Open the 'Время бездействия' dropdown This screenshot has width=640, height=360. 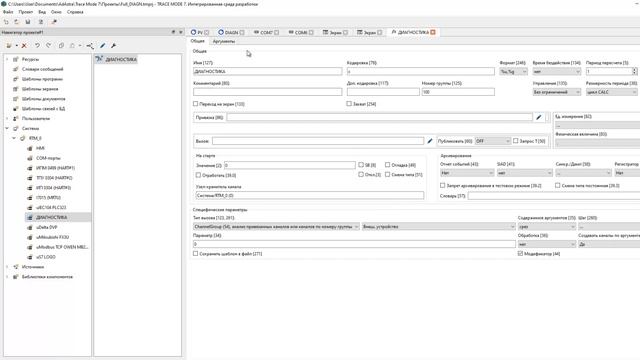(x=557, y=71)
